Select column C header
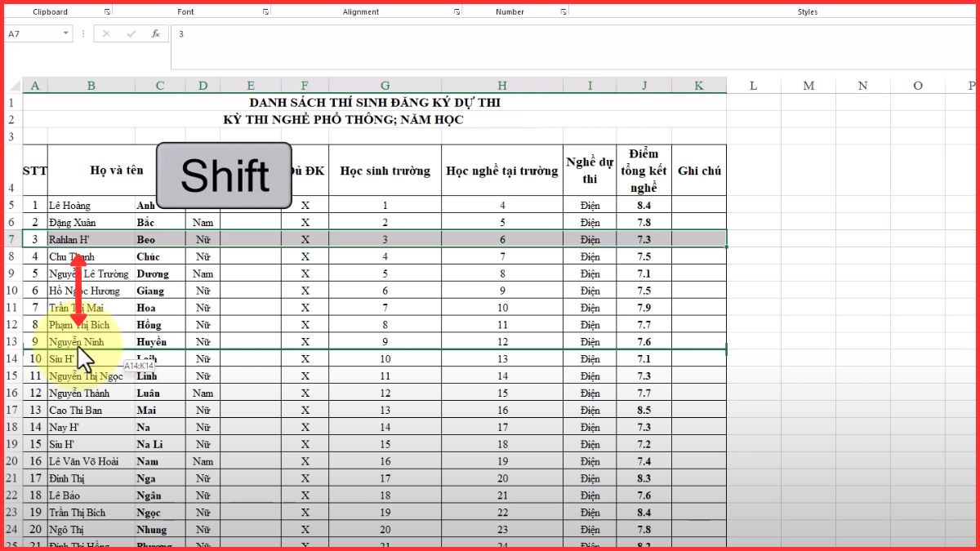The width and height of the screenshot is (980, 551). click(160, 86)
